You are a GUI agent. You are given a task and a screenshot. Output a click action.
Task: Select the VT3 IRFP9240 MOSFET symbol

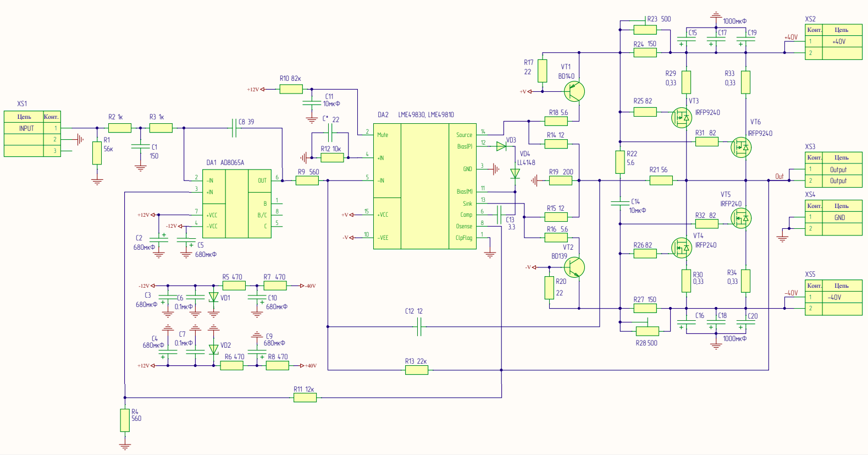(x=682, y=117)
